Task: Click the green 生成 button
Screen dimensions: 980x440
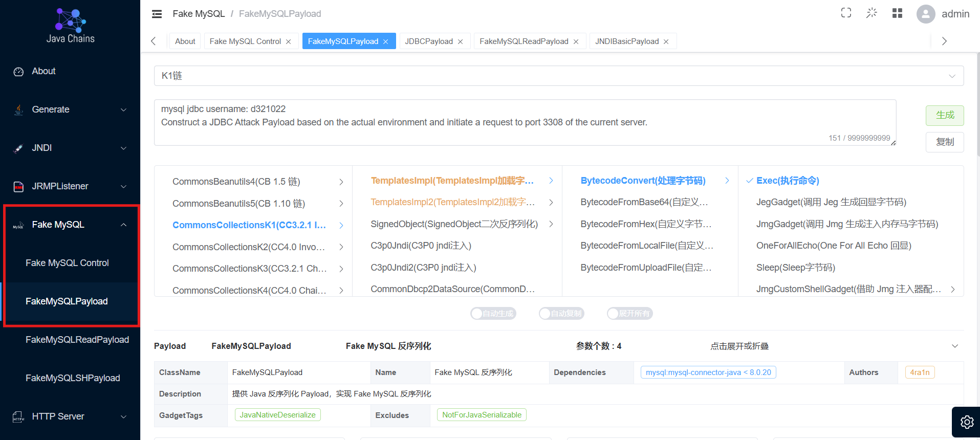Action: 945,115
